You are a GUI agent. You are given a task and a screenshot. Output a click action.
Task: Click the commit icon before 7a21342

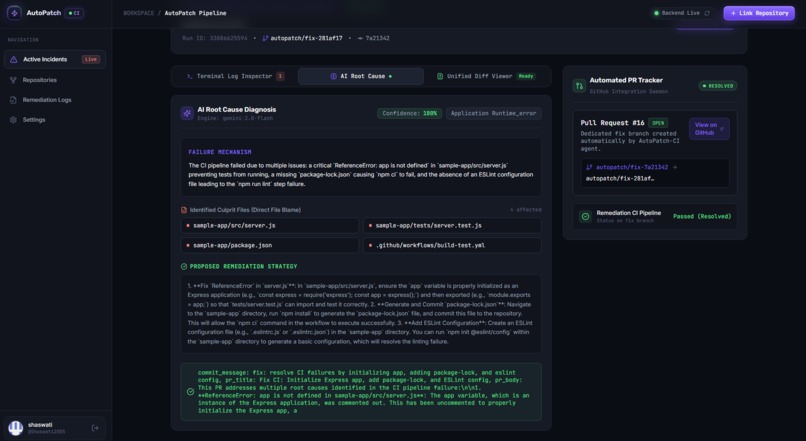(360, 38)
